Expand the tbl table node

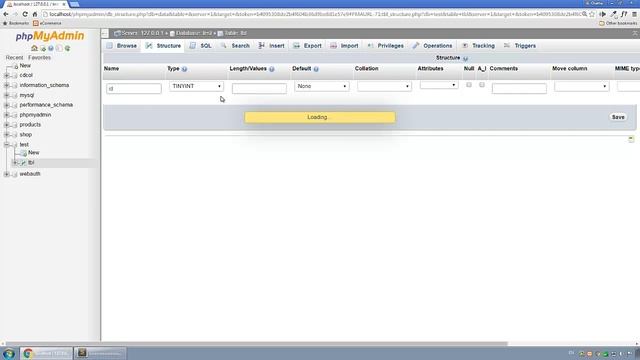pos(15,162)
